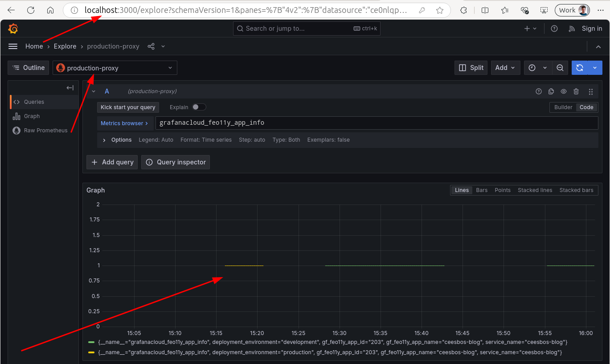Focus the Search or jump to field

(x=307, y=29)
